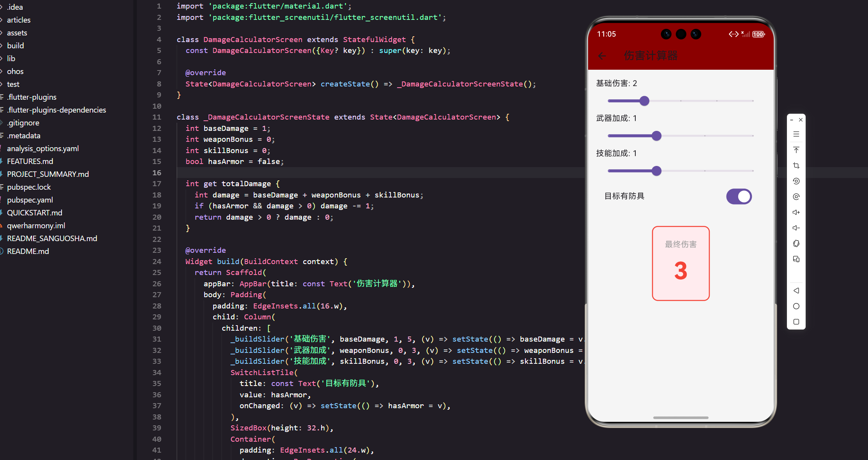Open QUICKSTART.md in the file tree
The height and width of the screenshot is (460, 868).
[35, 213]
